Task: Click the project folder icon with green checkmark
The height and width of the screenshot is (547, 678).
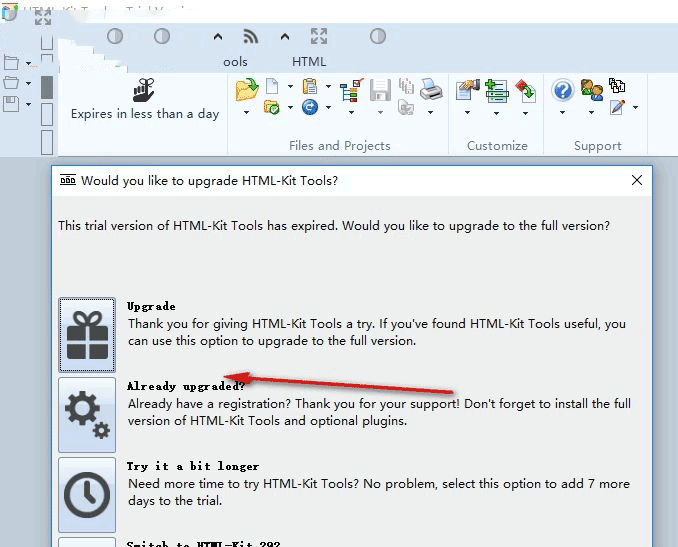Action: click(x=272, y=107)
